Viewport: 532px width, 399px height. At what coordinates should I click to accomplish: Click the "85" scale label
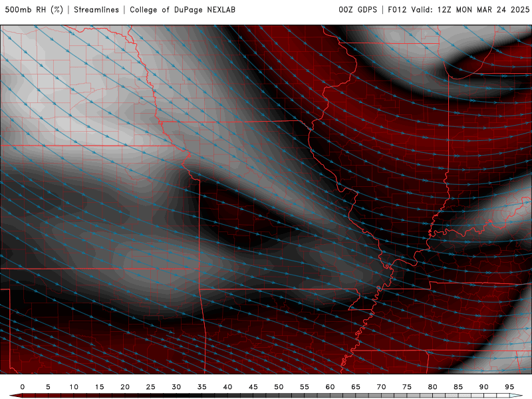[x=458, y=387]
